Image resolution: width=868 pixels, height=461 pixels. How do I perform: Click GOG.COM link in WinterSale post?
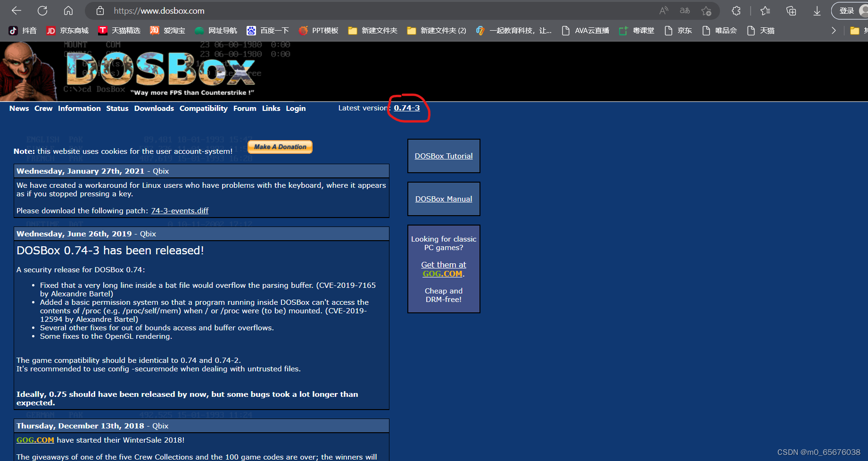(x=35, y=440)
